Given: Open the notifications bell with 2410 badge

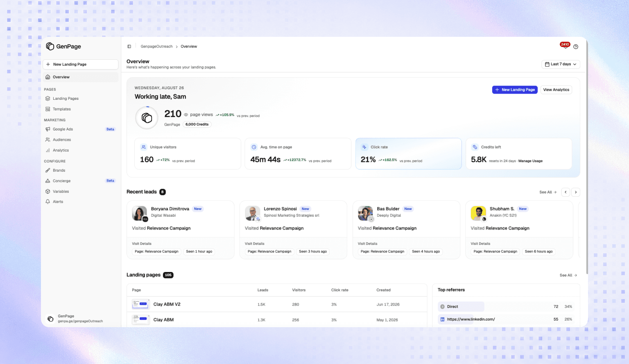Looking at the screenshot, I should tap(566, 46).
